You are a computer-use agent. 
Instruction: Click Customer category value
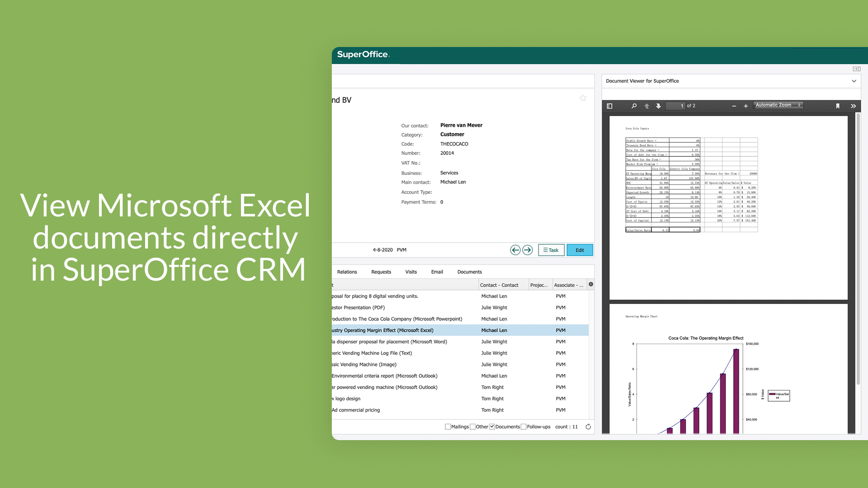(x=452, y=134)
